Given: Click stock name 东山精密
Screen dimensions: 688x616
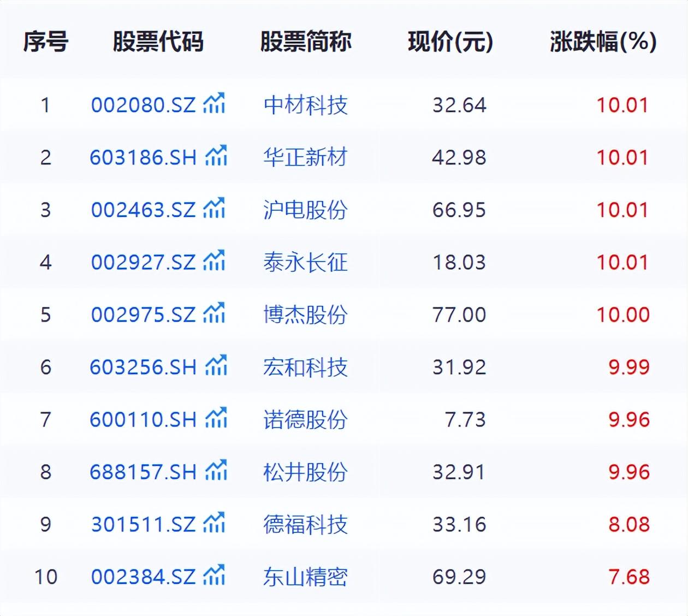Looking at the screenshot, I should (x=305, y=577).
